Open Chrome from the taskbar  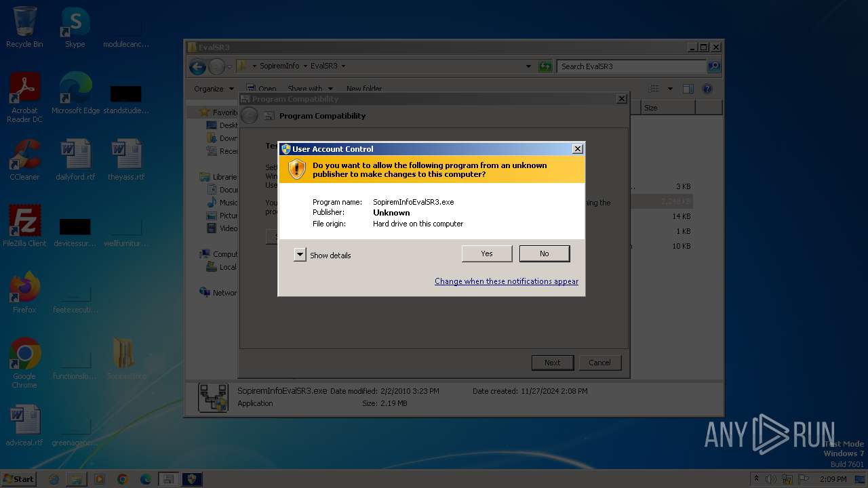click(123, 479)
